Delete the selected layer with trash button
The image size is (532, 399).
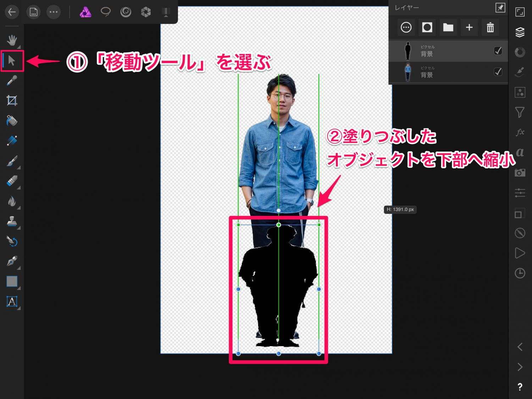point(490,27)
